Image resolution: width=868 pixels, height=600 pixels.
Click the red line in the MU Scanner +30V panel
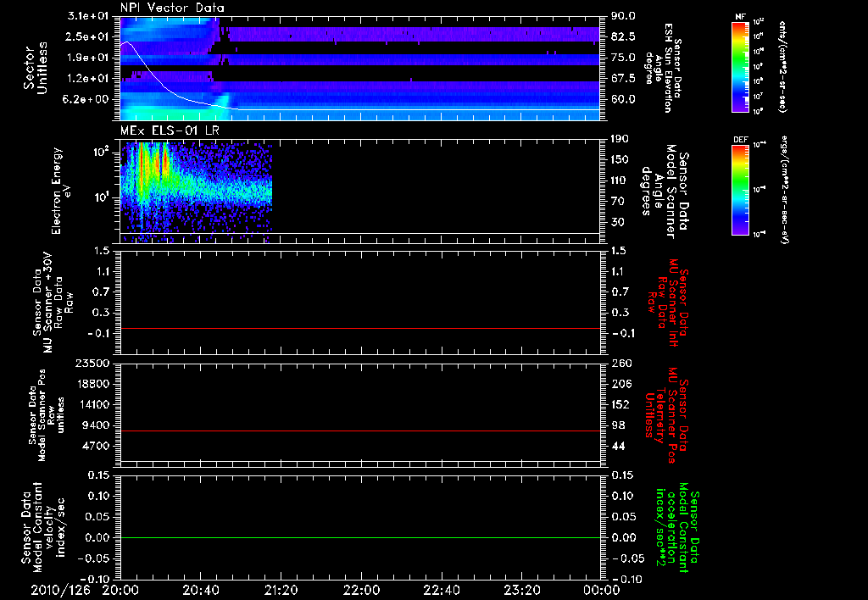360,328
